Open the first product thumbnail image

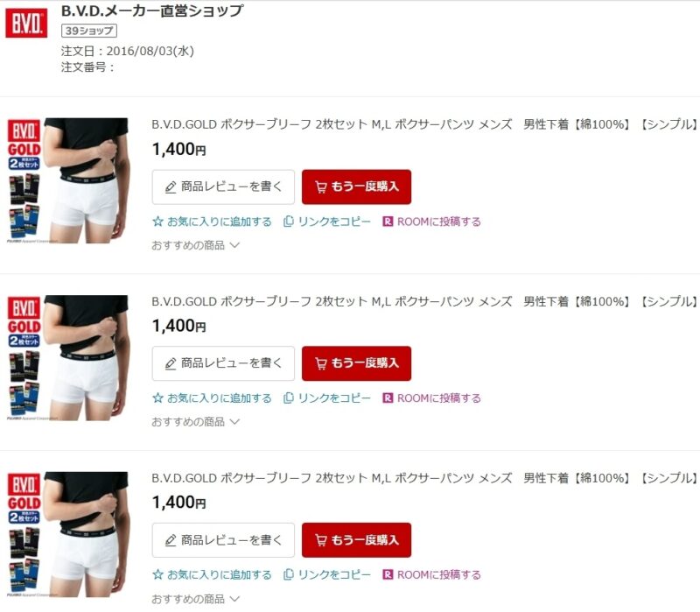67,180
